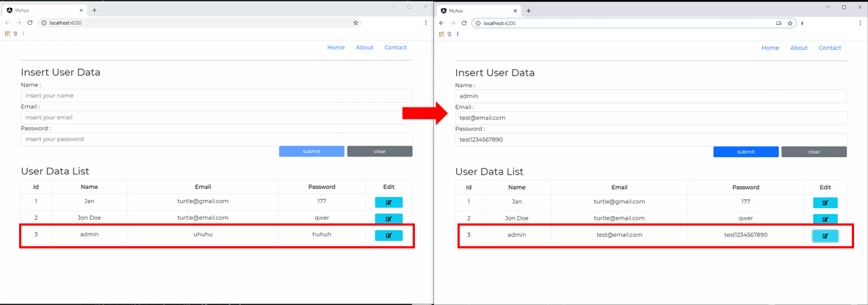Click uhuhu email cell in left table
The width and height of the screenshot is (868, 305).
coord(203,234)
